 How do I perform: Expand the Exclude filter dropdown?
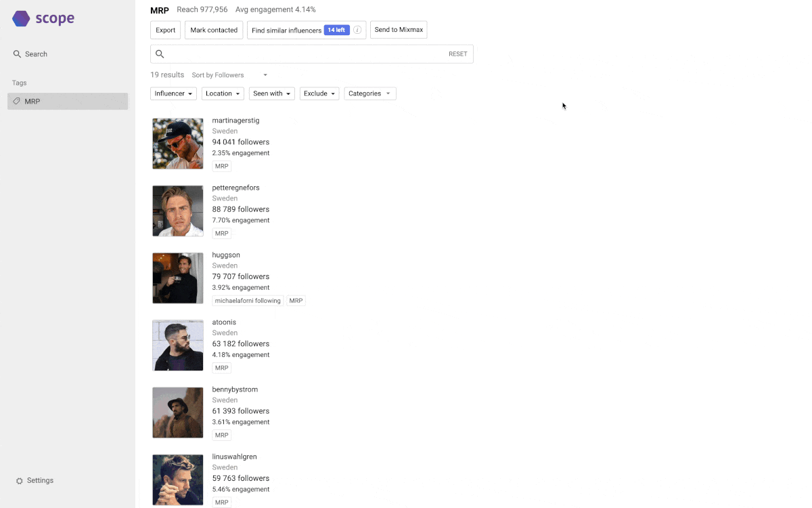coord(319,93)
